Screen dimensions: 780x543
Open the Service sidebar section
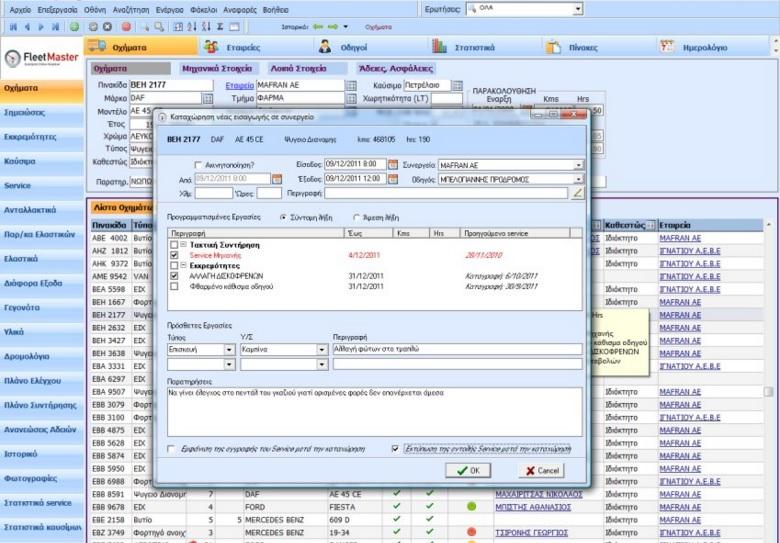tap(42, 185)
